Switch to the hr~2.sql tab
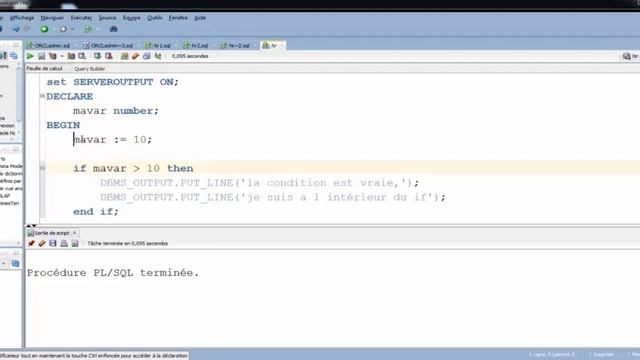Viewport: 640px width, 360px height. tap(236, 45)
